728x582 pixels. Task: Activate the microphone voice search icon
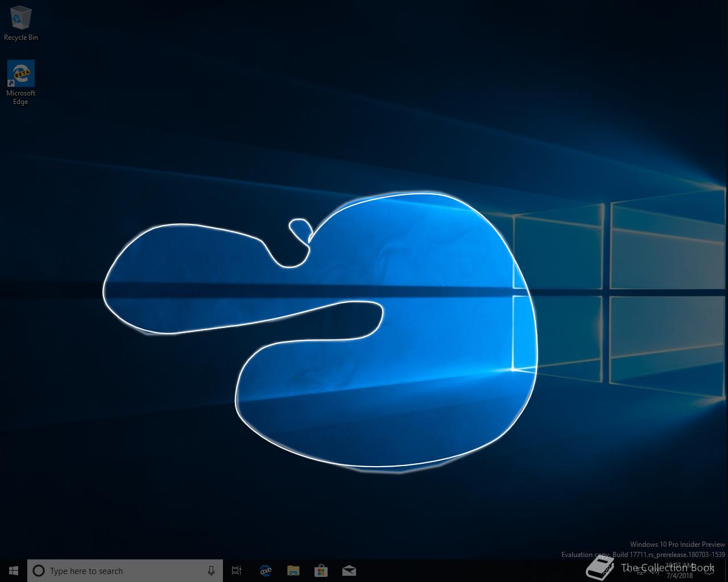(x=211, y=571)
